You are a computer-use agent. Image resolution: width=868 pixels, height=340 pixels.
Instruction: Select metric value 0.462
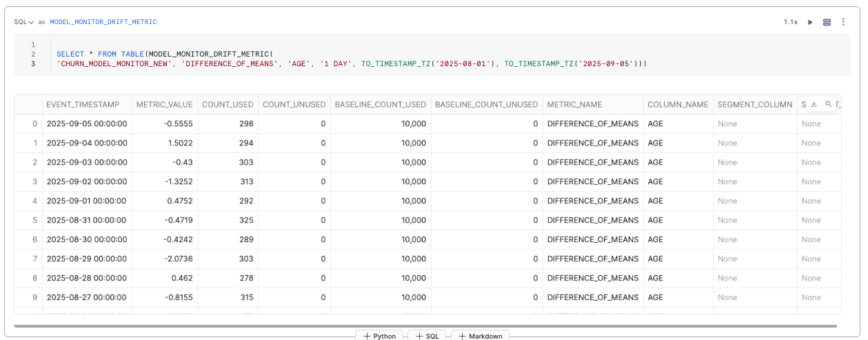(165, 278)
